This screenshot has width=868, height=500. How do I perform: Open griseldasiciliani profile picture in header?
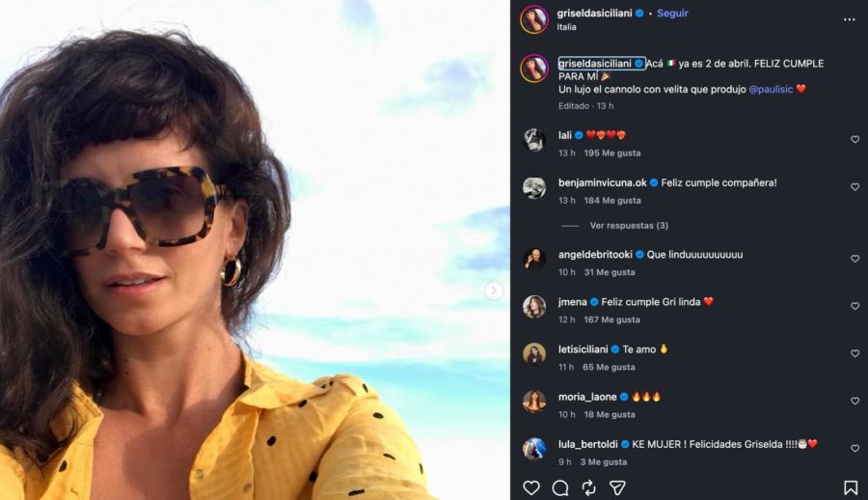(x=534, y=19)
